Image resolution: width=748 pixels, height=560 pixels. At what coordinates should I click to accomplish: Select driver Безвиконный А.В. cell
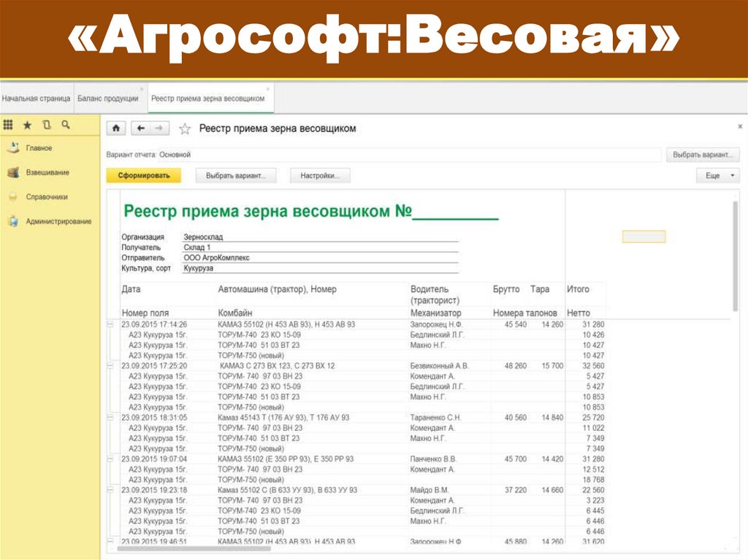(x=439, y=366)
